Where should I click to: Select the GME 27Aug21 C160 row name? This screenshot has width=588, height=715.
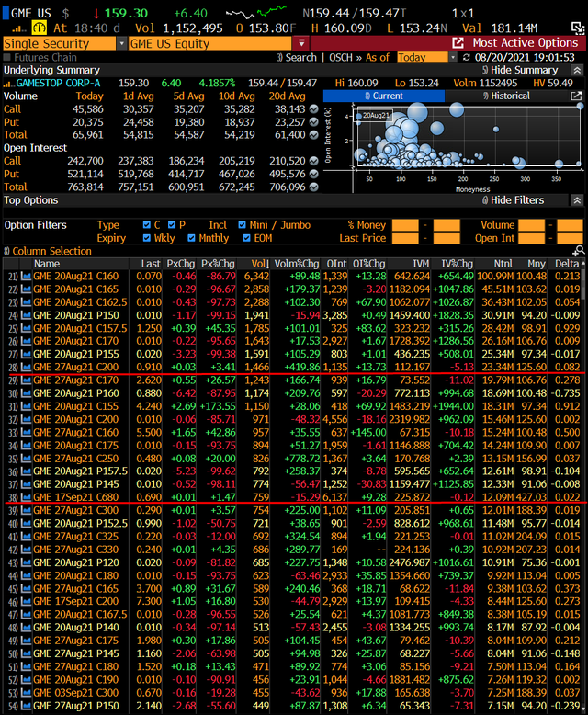[x=76, y=432]
